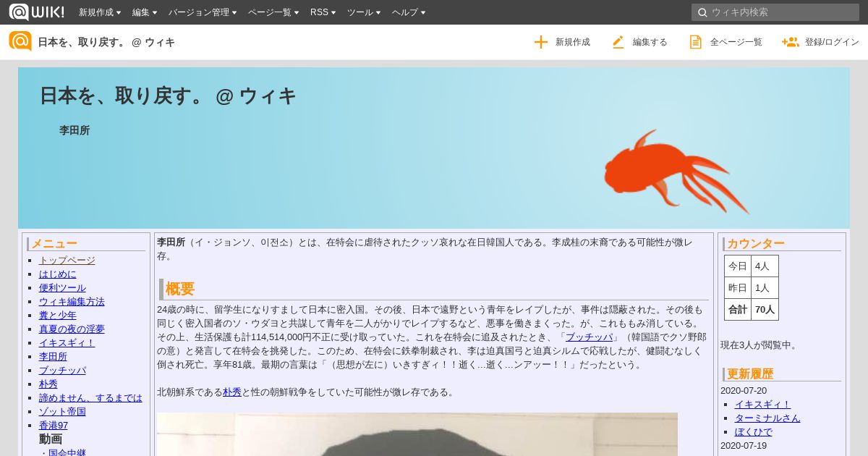Screen dimensions: 868x456
Task: Click the orange goldfish banner image
Action: point(676,172)
